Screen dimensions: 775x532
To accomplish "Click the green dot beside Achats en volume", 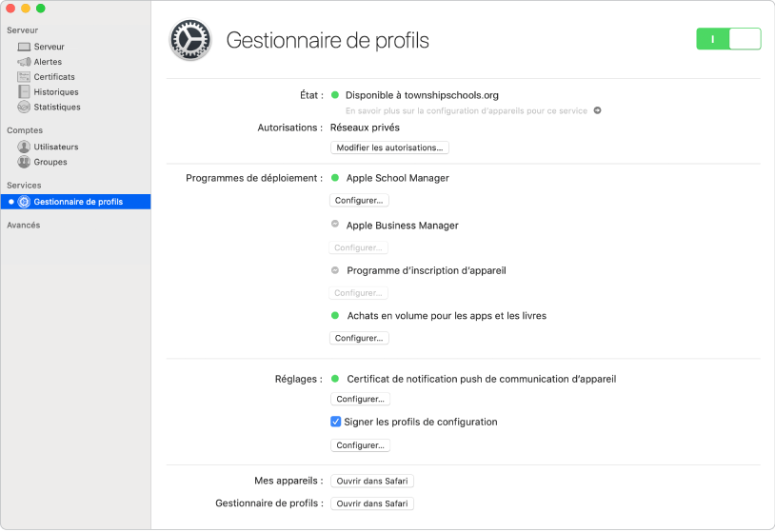I will (334, 315).
